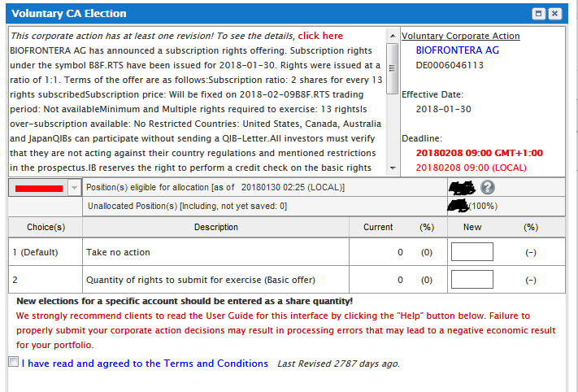
Task: Expand the account selection dropdown
Action: pyautogui.click(x=74, y=188)
